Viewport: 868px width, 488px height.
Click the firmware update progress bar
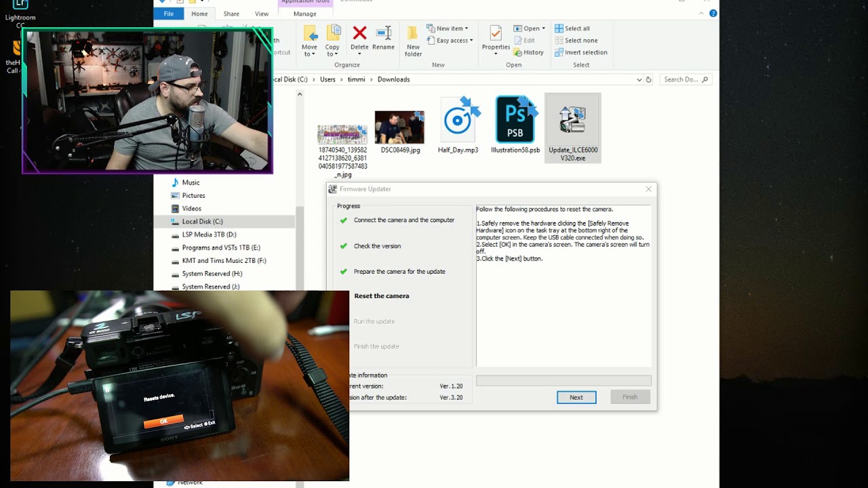coord(564,381)
